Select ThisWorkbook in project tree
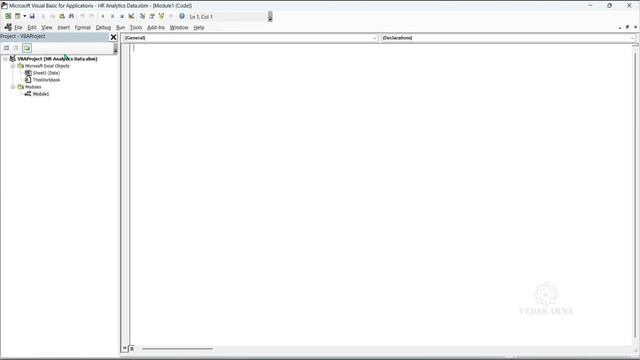Viewport: 640px width, 360px height. pos(46,80)
